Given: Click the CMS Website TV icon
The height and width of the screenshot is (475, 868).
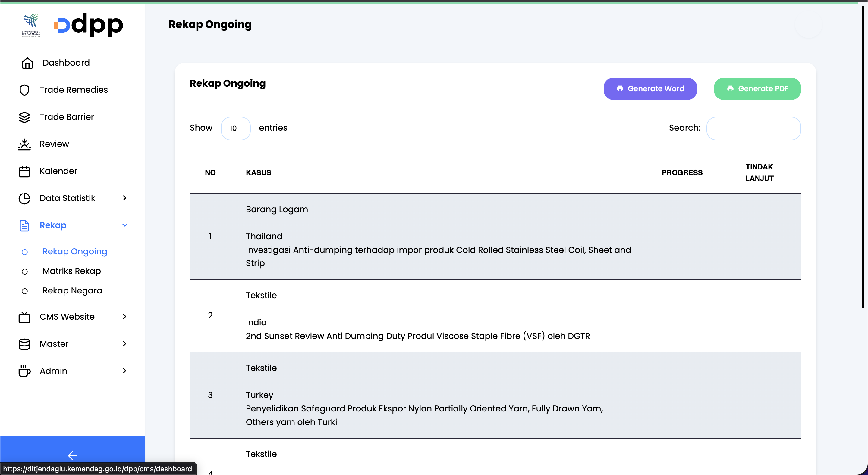Looking at the screenshot, I should 24,317.
